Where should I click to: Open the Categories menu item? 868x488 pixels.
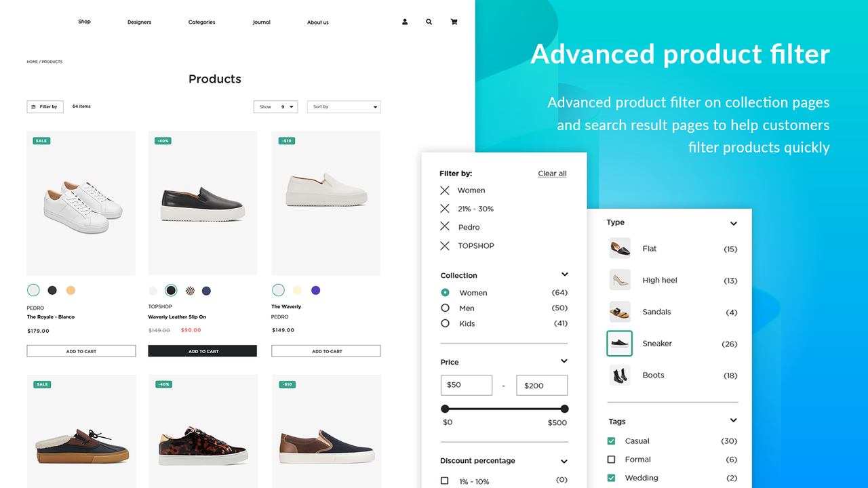tap(201, 22)
